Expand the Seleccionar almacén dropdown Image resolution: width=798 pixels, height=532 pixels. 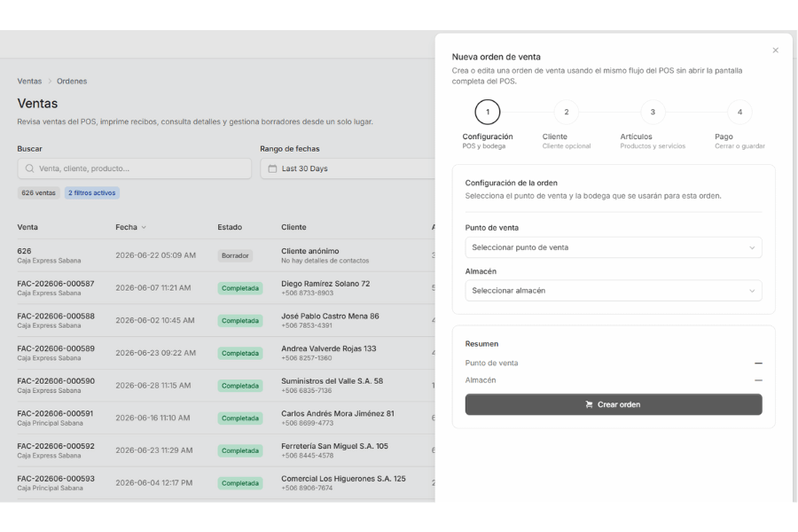(614, 291)
